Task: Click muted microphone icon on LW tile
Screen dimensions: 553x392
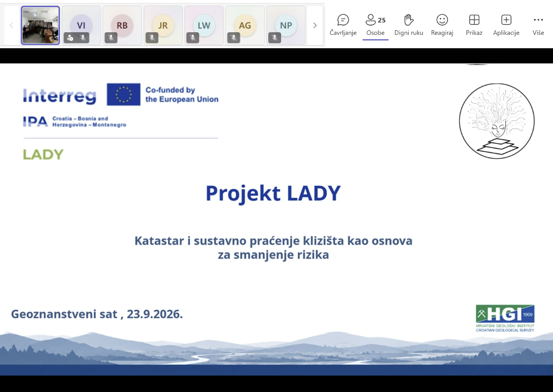Action: click(x=193, y=38)
